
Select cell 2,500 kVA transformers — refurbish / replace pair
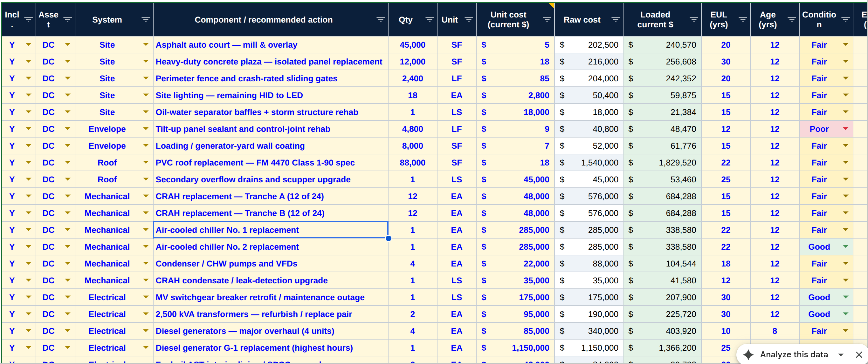pyautogui.click(x=271, y=314)
